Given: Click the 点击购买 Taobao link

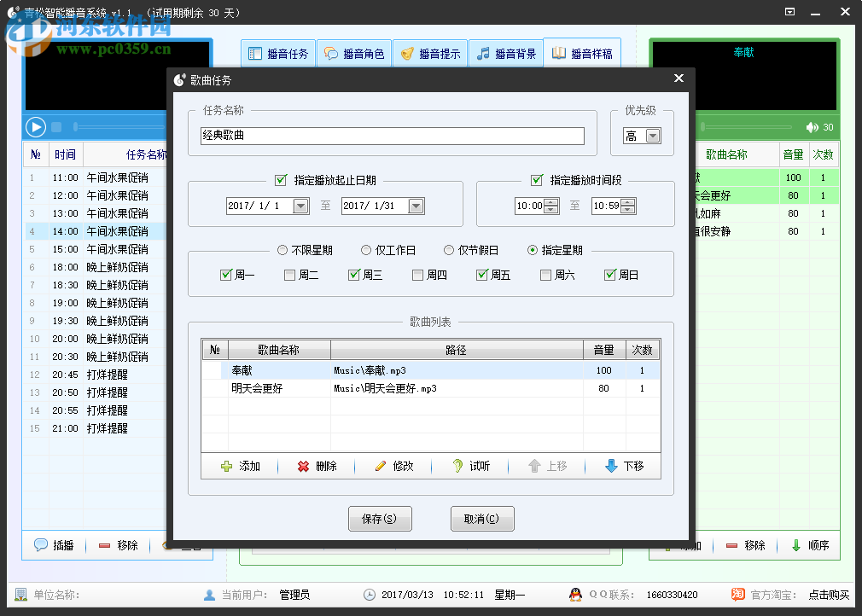Looking at the screenshot, I should 829,595.
